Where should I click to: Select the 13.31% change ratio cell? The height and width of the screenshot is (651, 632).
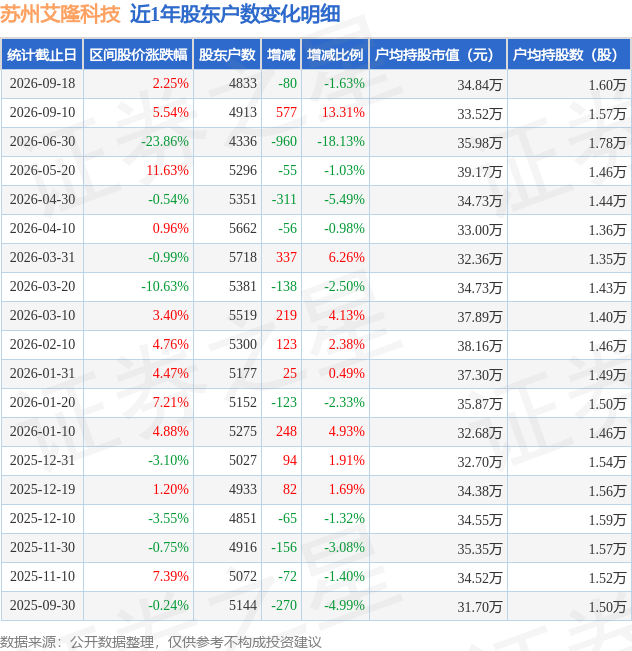(343, 113)
